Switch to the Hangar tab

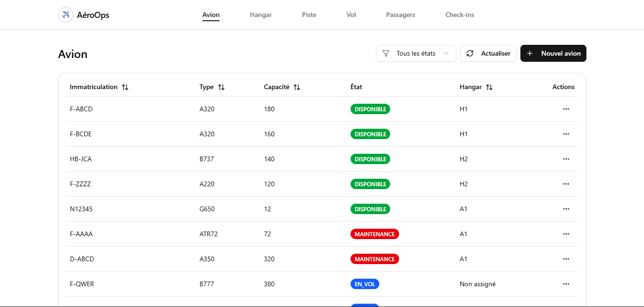(260, 15)
